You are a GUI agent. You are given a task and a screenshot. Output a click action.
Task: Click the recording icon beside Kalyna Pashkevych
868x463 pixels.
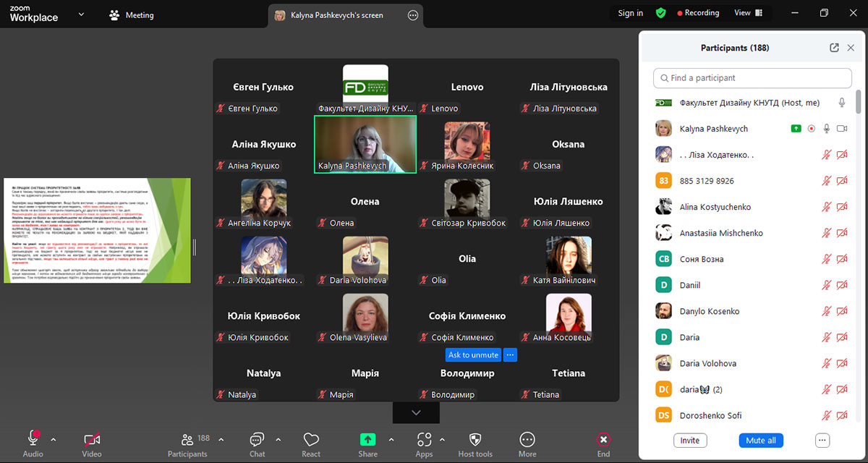coord(812,129)
